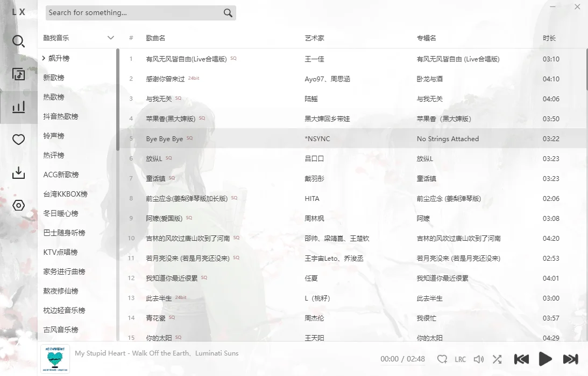Open the settings icon in the sidebar
588x376 pixels.
coord(19,205)
